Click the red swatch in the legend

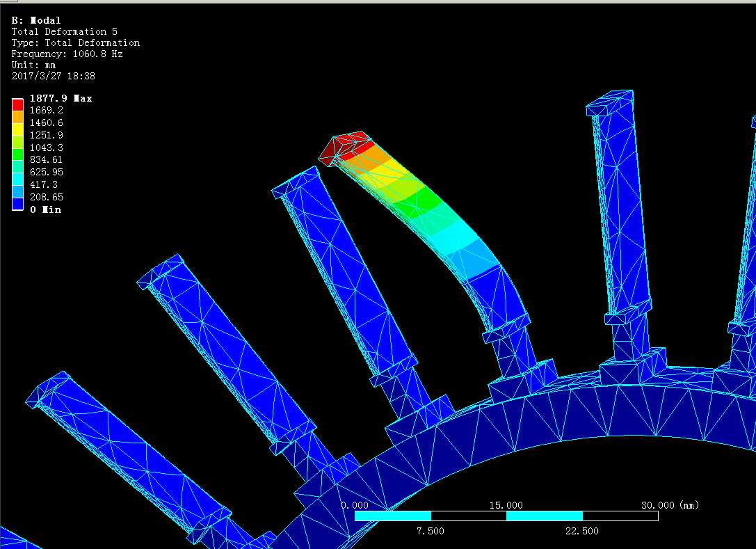coord(17,104)
